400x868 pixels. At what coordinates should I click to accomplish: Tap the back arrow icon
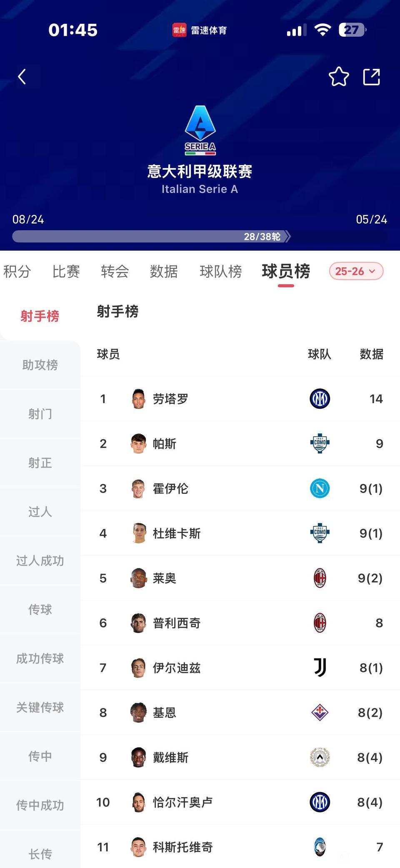pos(22,77)
